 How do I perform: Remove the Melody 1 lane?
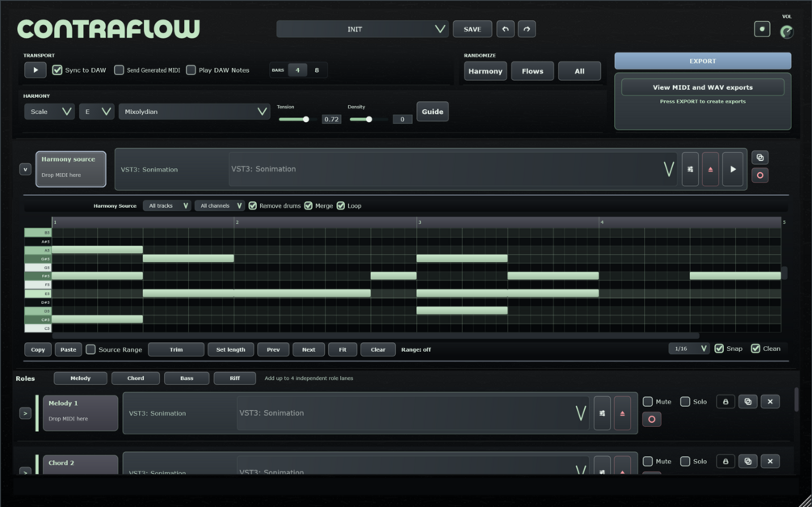(x=770, y=402)
